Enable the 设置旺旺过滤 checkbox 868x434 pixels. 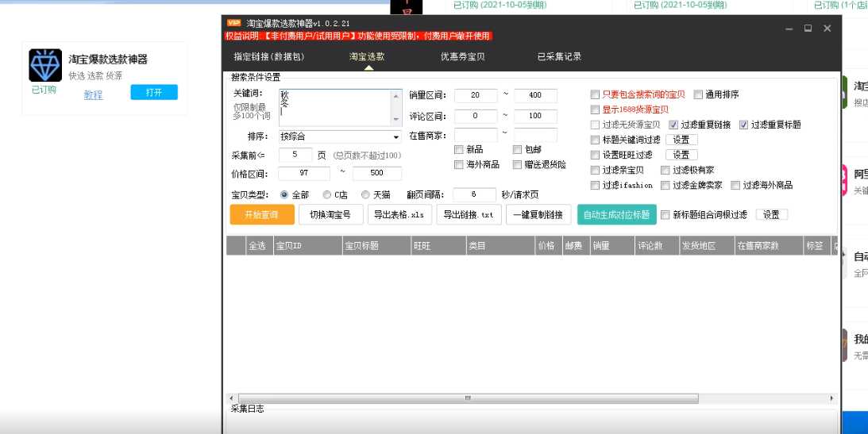coord(595,155)
